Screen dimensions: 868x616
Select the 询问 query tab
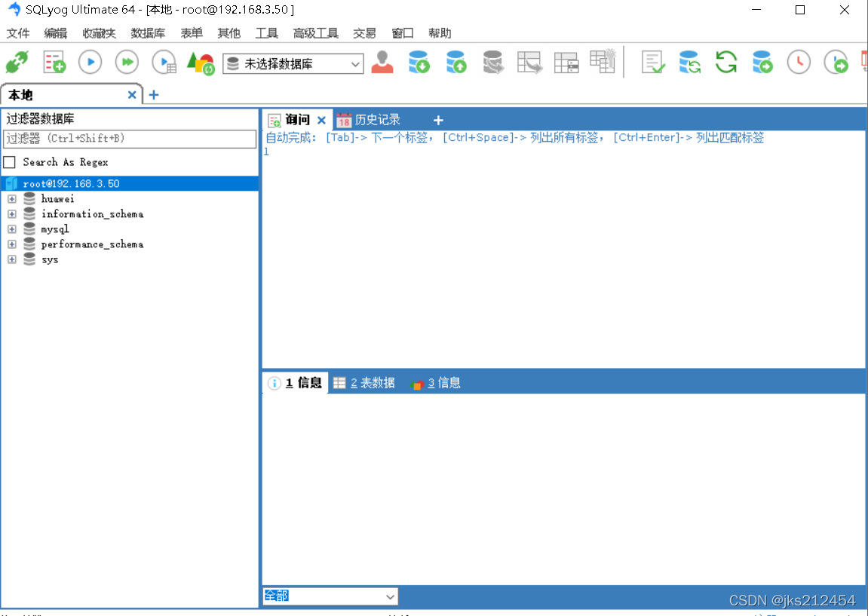pyautogui.click(x=297, y=120)
